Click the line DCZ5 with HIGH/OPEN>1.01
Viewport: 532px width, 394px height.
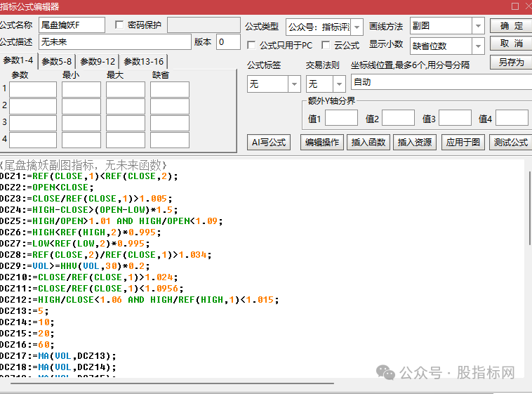tap(112, 221)
